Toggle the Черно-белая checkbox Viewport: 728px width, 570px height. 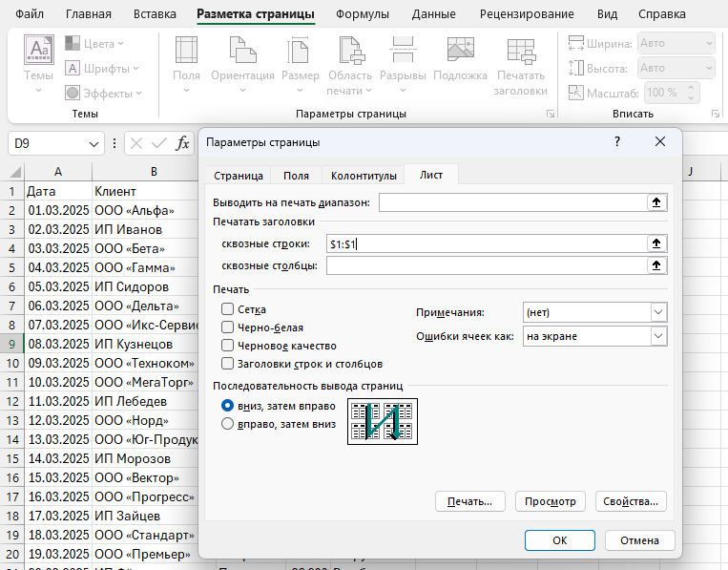click(228, 327)
